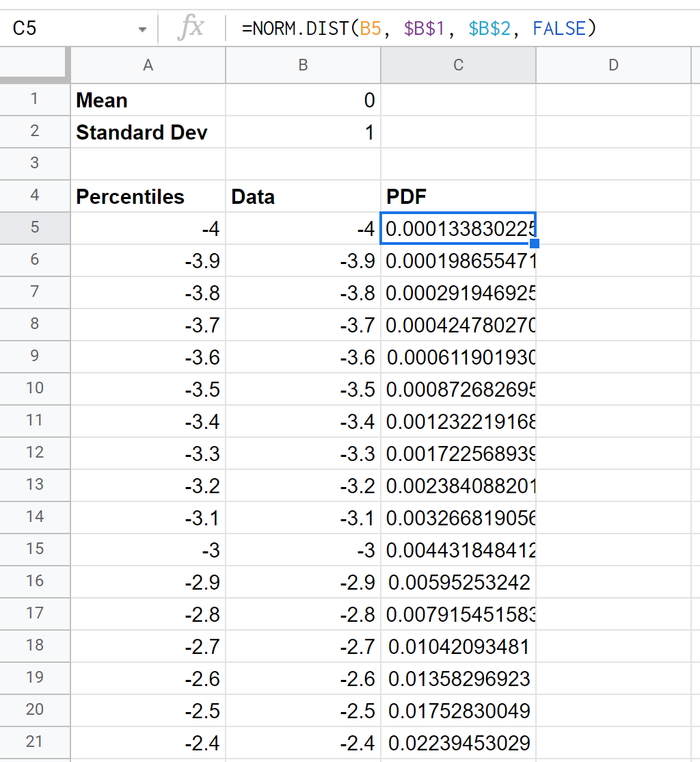Select row 21 header
Viewport: 700px width, 762px height.
tap(34, 742)
